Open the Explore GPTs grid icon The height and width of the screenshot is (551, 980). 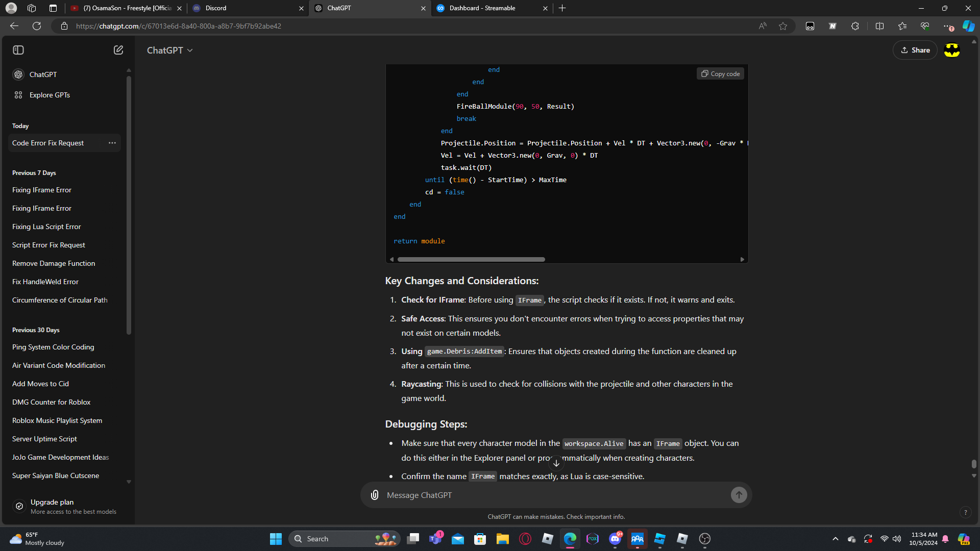18,95
